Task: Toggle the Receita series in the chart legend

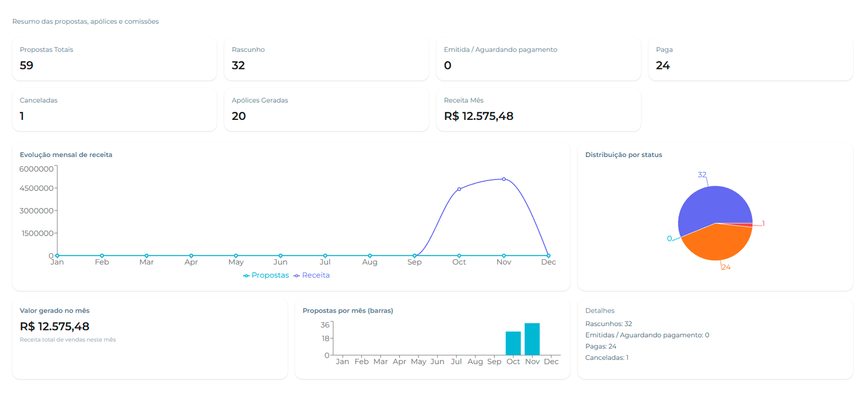Action: pos(311,275)
